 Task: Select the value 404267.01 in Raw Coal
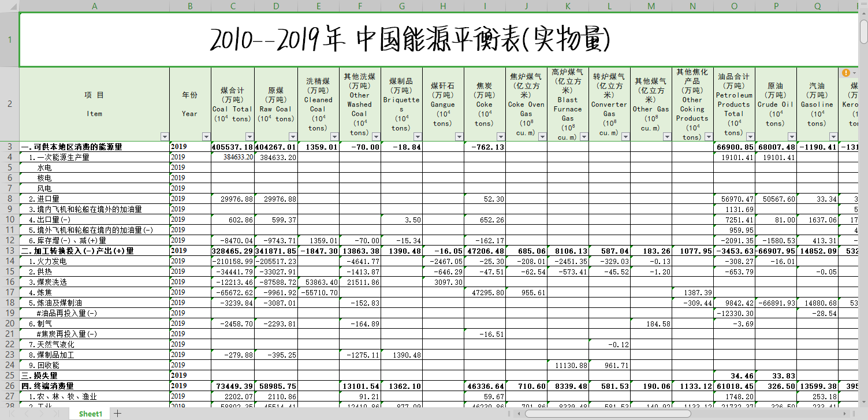pos(276,147)
